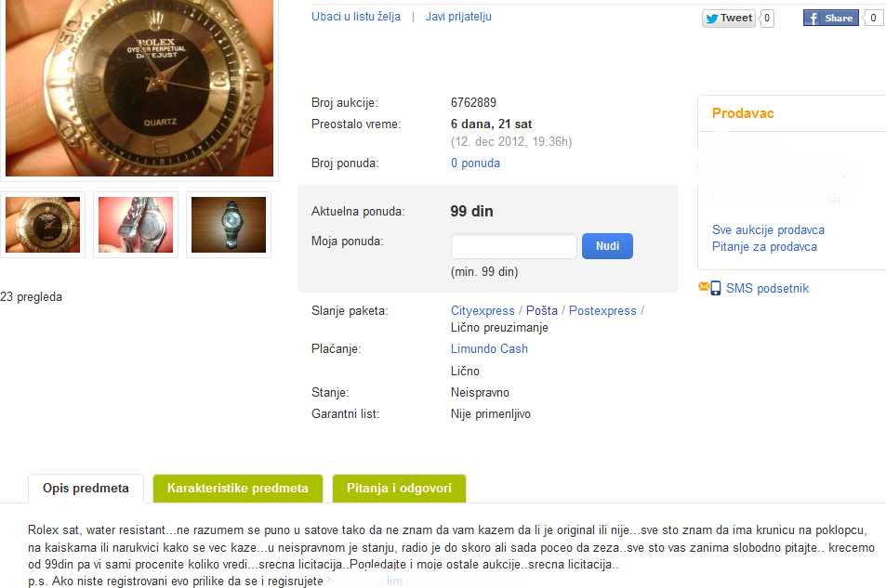Switch to Pitanja i odgovori tab
886x588 pixels.
(x=399, y=489)
